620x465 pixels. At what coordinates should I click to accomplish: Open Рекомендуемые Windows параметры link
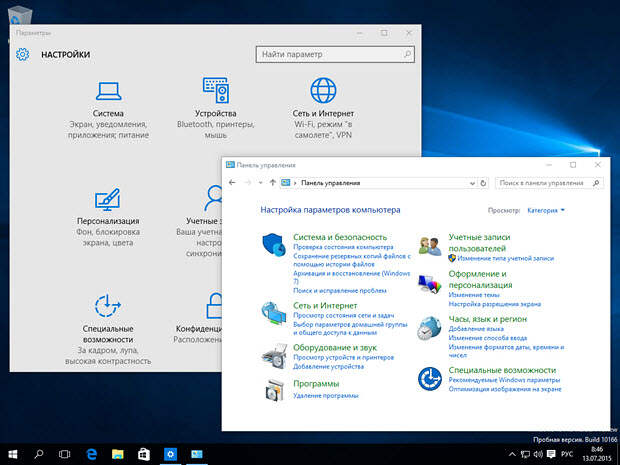coord(504,380)
